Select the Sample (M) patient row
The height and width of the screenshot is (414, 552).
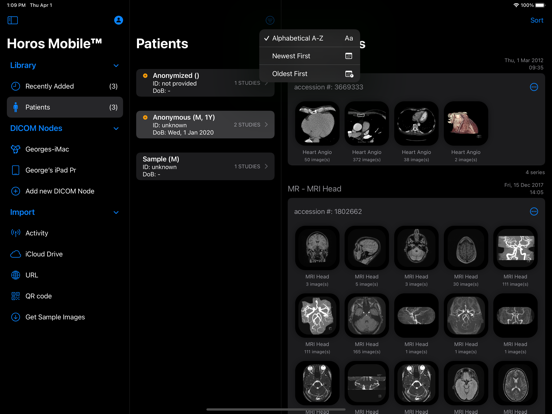pyautogui.click(x=205, y=167)
